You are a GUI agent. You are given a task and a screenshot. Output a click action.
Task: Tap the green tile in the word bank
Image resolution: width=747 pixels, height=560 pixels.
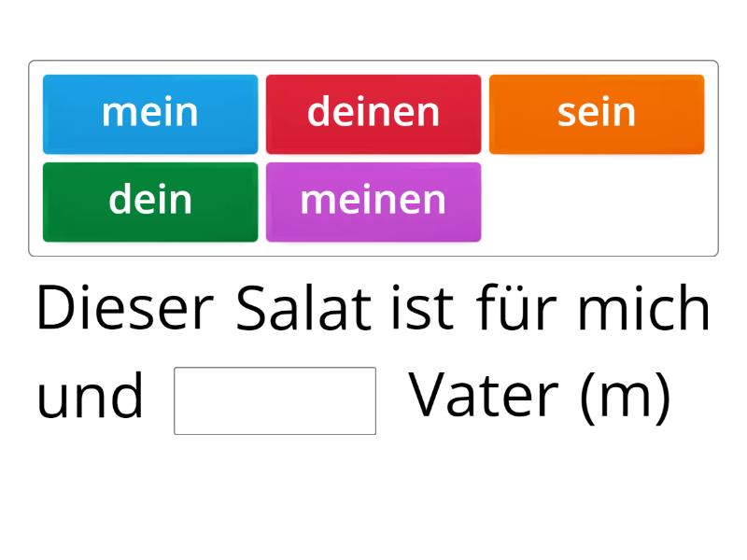coord(150,202)
